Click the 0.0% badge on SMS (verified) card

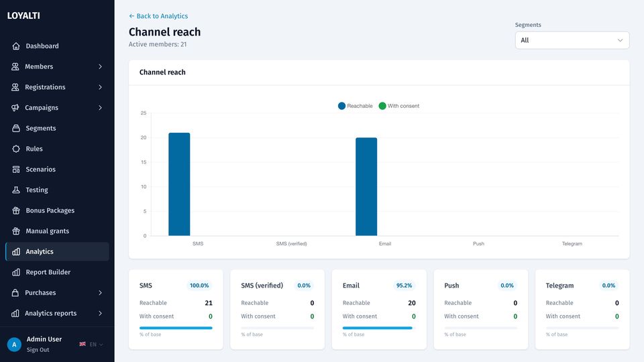pos(304,286)
